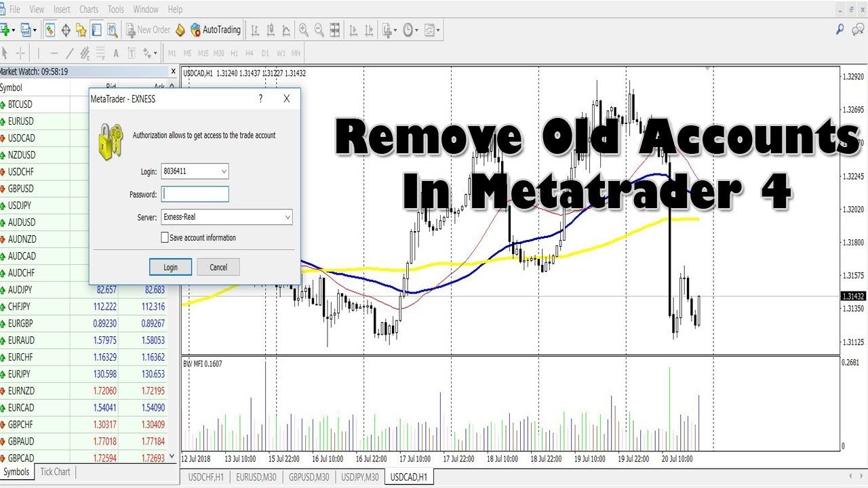Select the horizontal line drawing tool
868x488 pixels.
coord(54,53)
